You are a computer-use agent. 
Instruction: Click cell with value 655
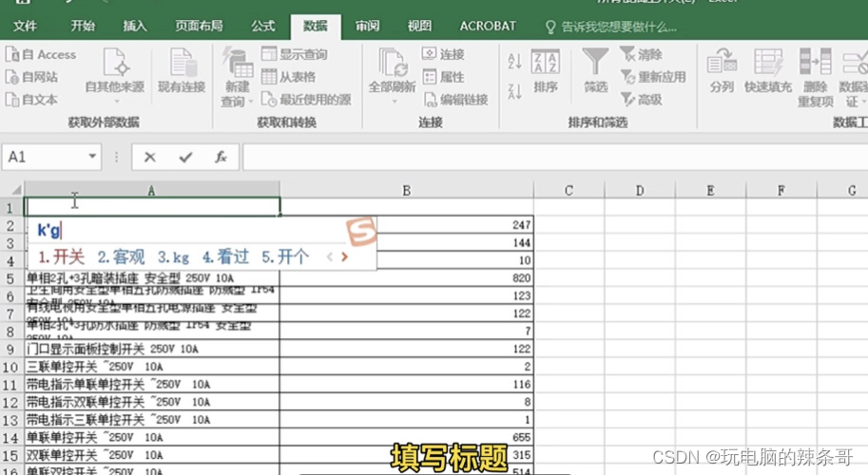[x=406, y=437]
